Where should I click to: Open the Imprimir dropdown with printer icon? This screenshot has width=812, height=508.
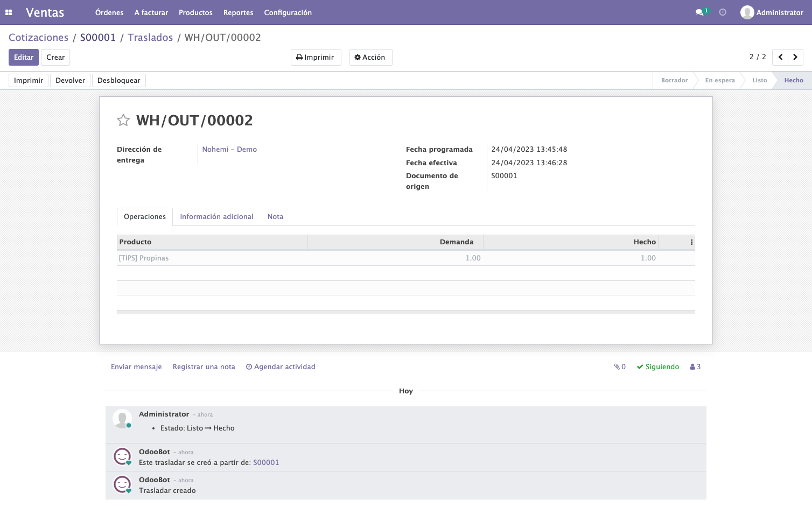316,57
